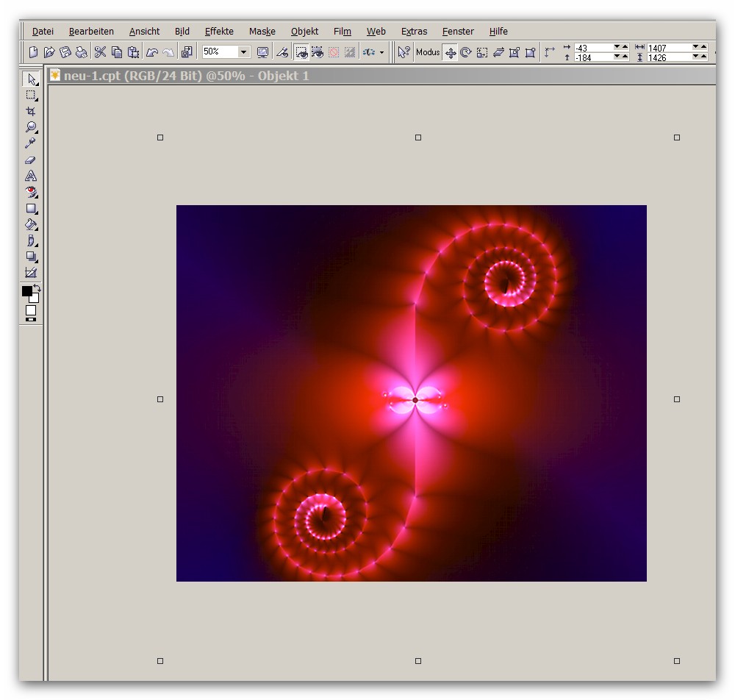
Task: Switch to Distort mode icon
Action: coord(514,52)
